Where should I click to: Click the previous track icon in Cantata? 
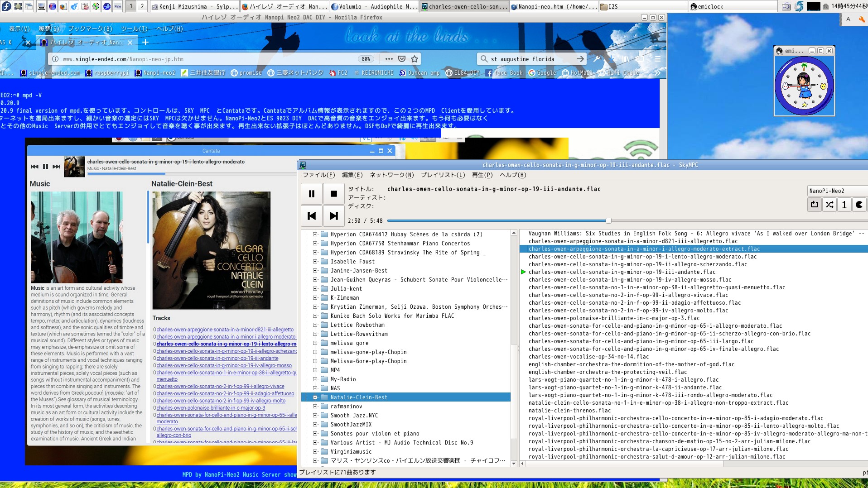pyautogui.click(x=34, y=166)
